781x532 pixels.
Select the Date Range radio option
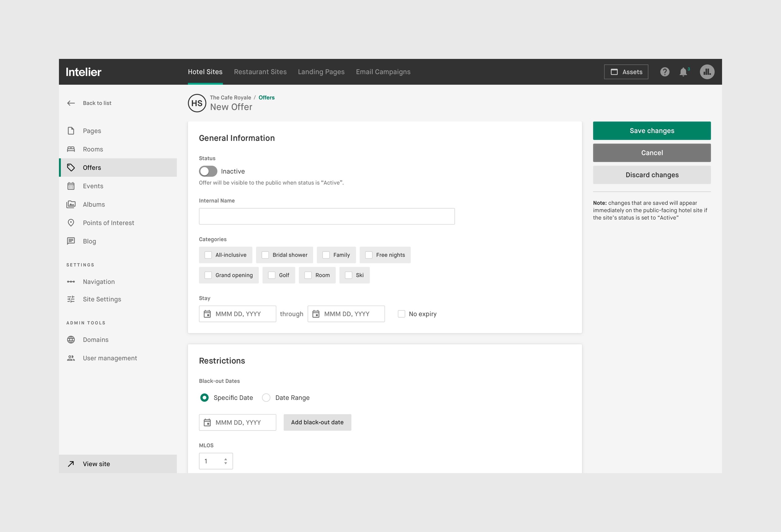266,397
